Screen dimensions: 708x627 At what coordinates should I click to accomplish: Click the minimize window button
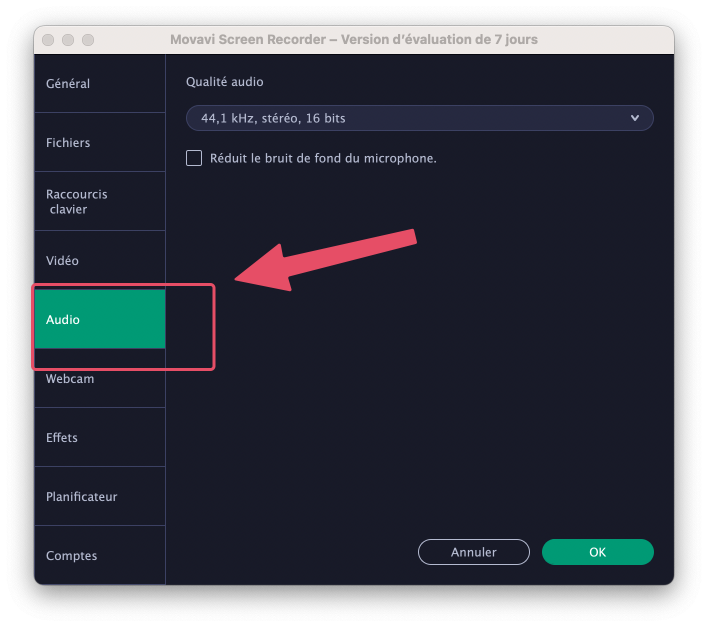pos(68,40)
